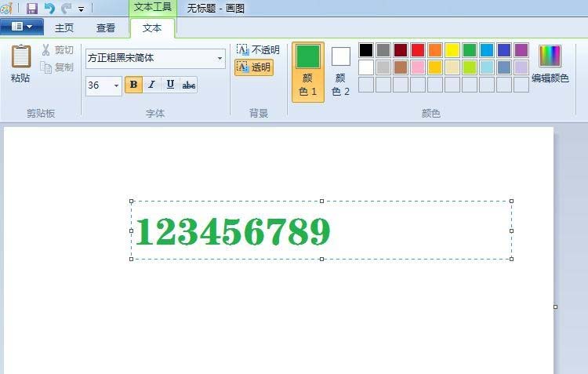Pick the pink rose color swatch
Screen dimensions: 588x374
[418, 67]
